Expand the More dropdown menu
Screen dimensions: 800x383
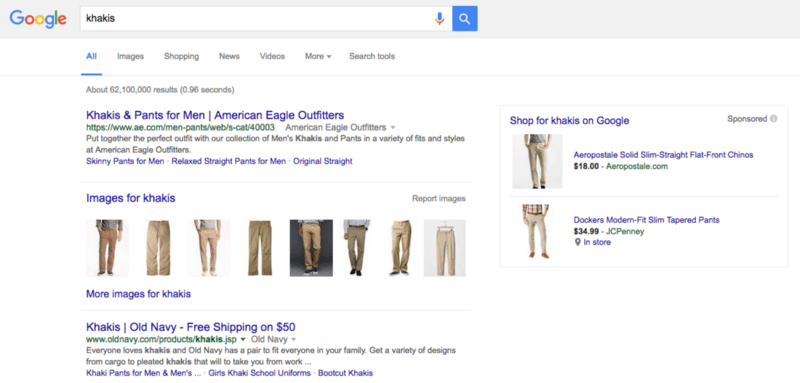click(x=318, y=57)
